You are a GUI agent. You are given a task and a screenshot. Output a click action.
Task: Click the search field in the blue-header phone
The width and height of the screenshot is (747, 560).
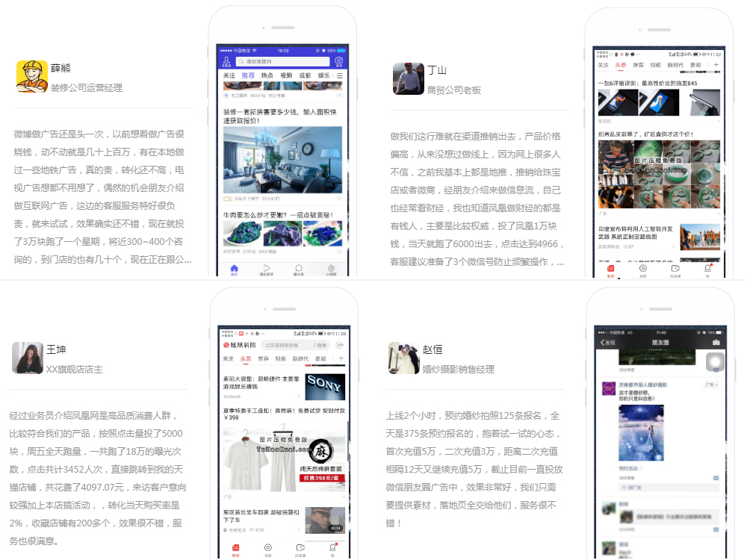[283, 61]
